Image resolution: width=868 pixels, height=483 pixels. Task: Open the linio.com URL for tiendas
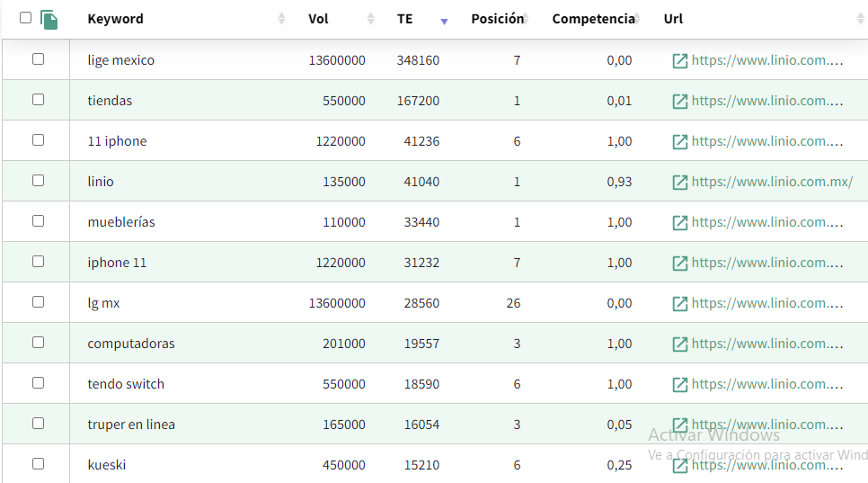coord(767,101)
